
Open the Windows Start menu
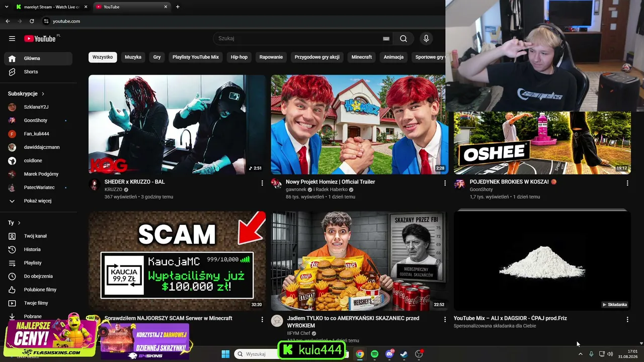225,354
